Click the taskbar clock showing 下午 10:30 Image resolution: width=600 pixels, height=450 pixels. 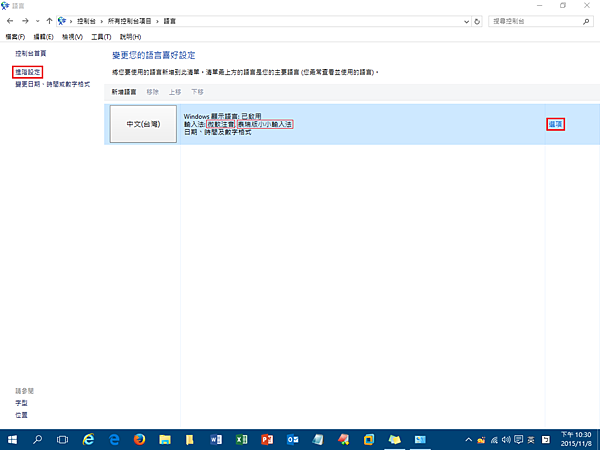click(576, 439)
